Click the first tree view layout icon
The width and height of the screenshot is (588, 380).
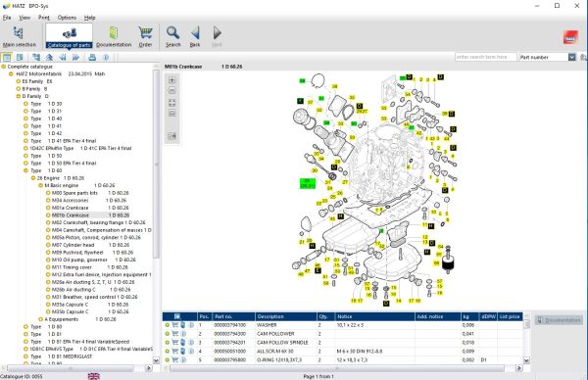click(7, 58)
